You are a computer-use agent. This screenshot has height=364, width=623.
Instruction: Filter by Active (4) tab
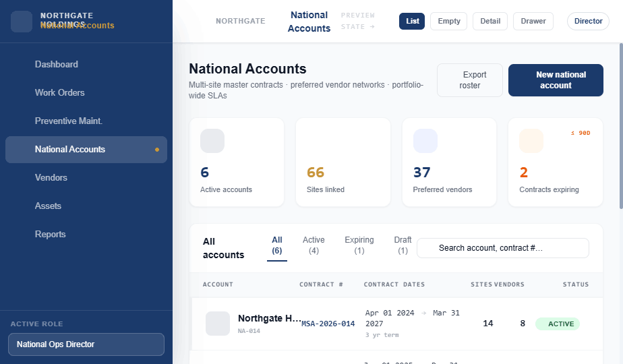pyautogui.click(x=314, y=245)
